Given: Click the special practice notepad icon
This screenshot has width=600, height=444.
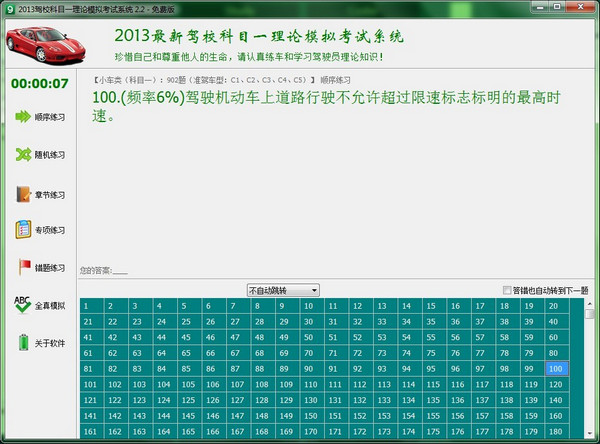Looking at the screenshot, I should (22, 230).
